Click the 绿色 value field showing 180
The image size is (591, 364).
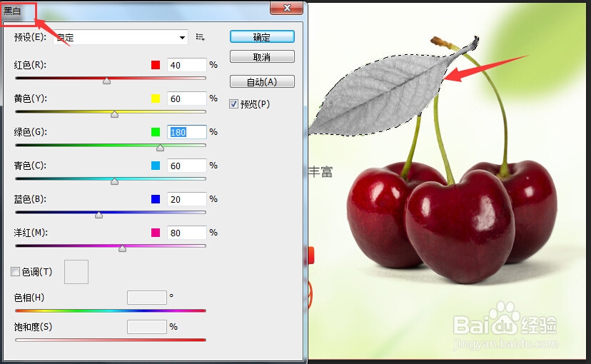(187, 132)
